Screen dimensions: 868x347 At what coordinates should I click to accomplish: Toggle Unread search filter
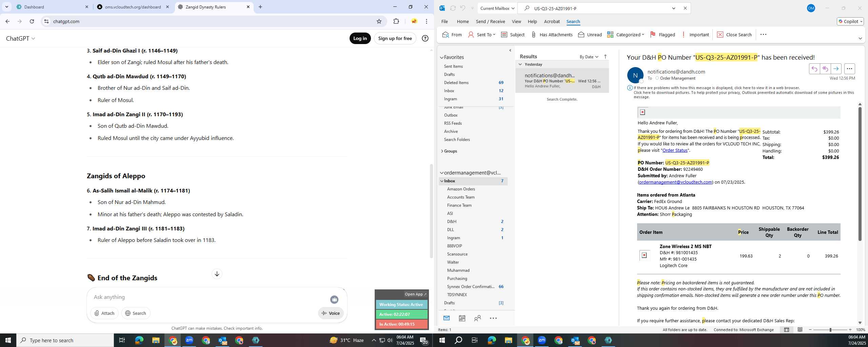click(590, 35)
